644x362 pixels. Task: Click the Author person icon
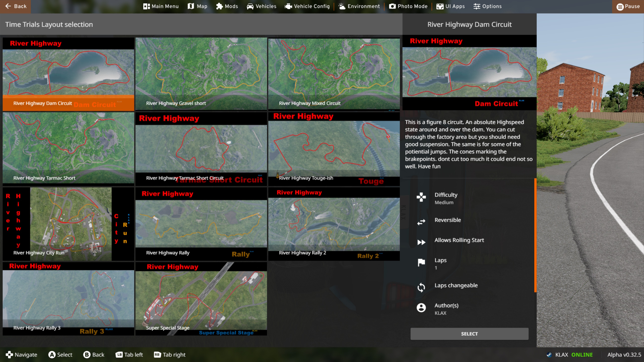click(x=421, y=308)
